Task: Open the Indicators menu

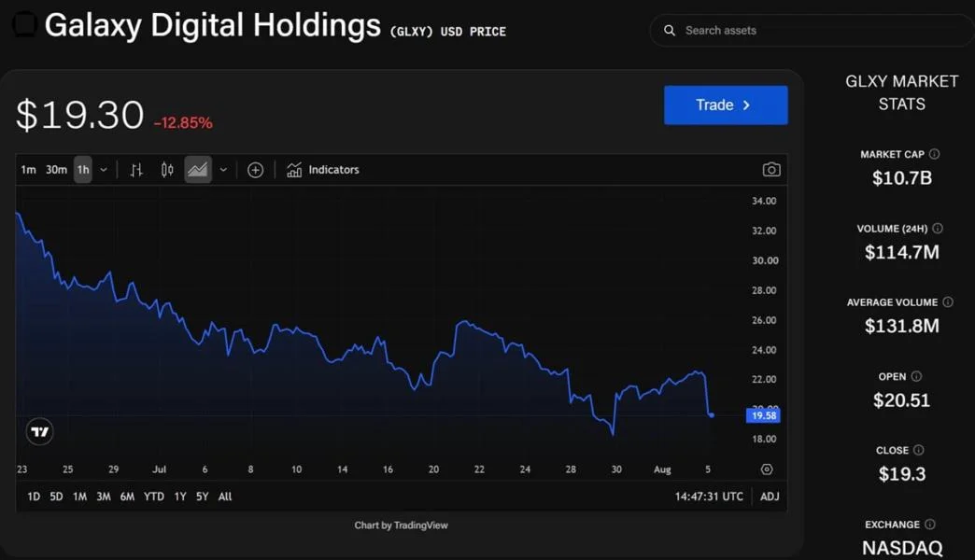Action: [323, 170]
